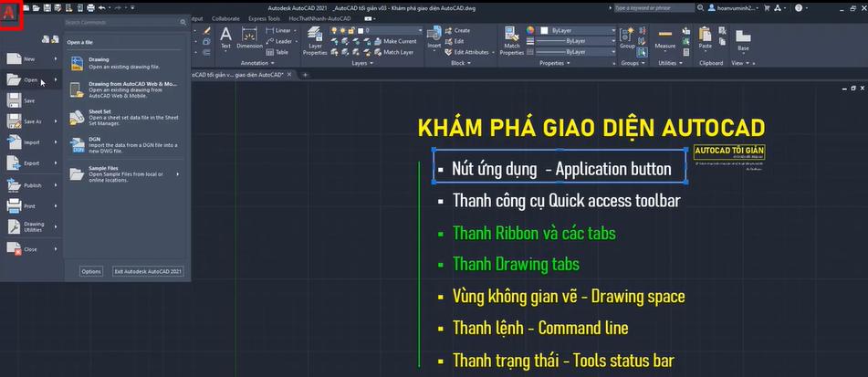Select the Text tool in Annotation panel
This screenshot has width=868, height=377.
(x=225, y=38)
